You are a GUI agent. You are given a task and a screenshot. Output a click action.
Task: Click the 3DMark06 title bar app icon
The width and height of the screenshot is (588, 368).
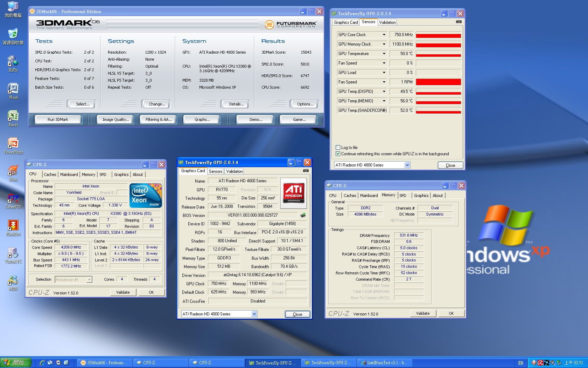32,11
